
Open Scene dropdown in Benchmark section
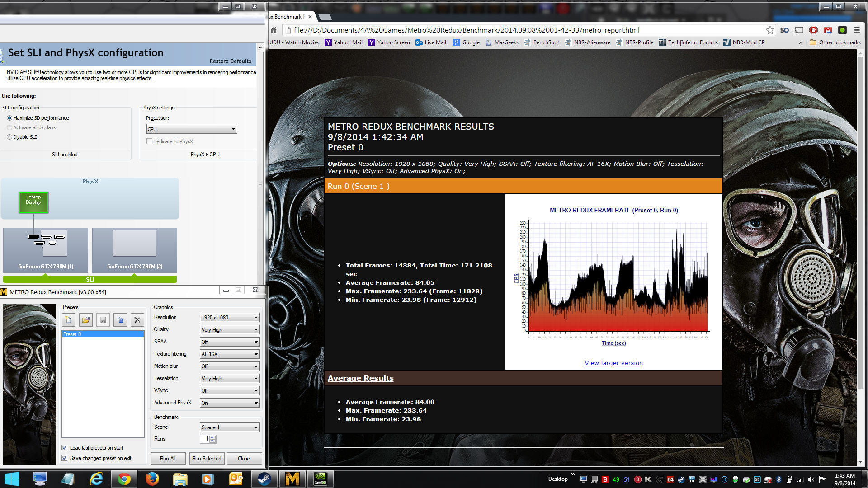(x=230, y=427)
